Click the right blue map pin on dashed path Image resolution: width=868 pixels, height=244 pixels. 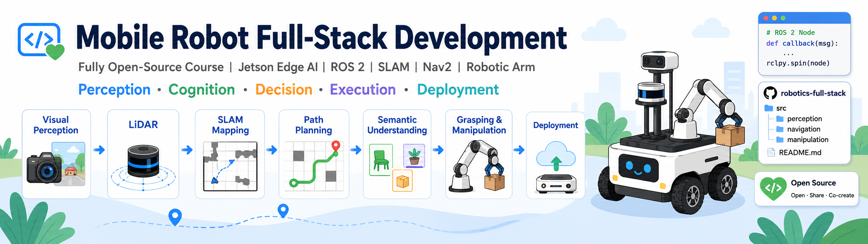283,211
